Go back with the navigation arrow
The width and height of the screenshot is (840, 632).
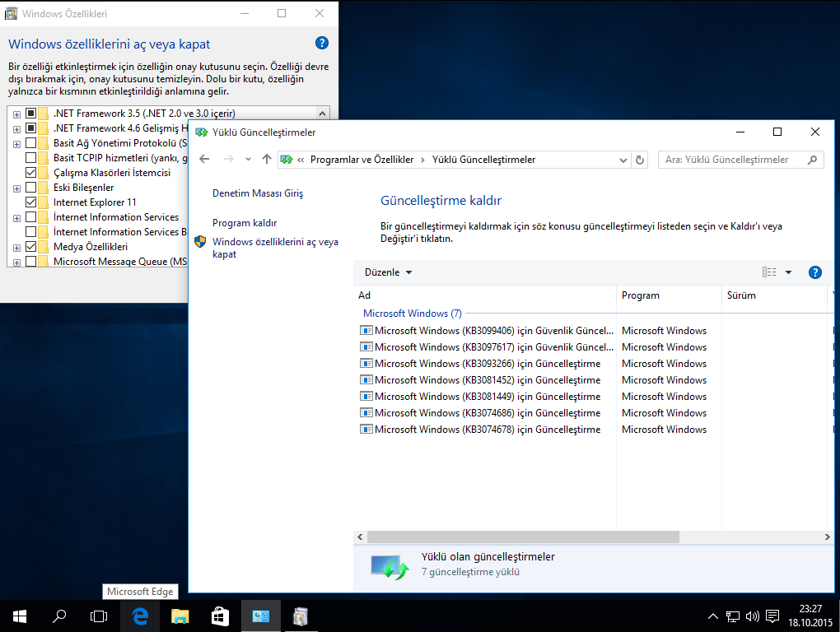pyautogui.click(x=204, y=159)
